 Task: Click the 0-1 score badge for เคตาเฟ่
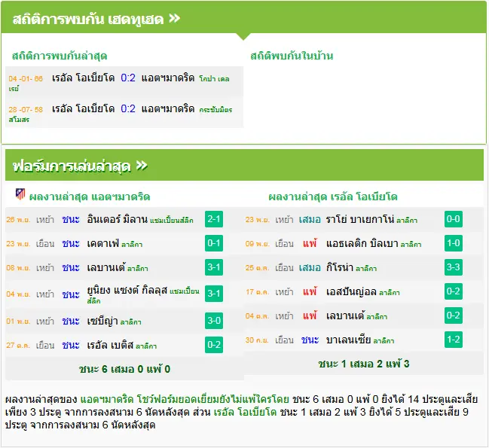[x=214, y=243]
